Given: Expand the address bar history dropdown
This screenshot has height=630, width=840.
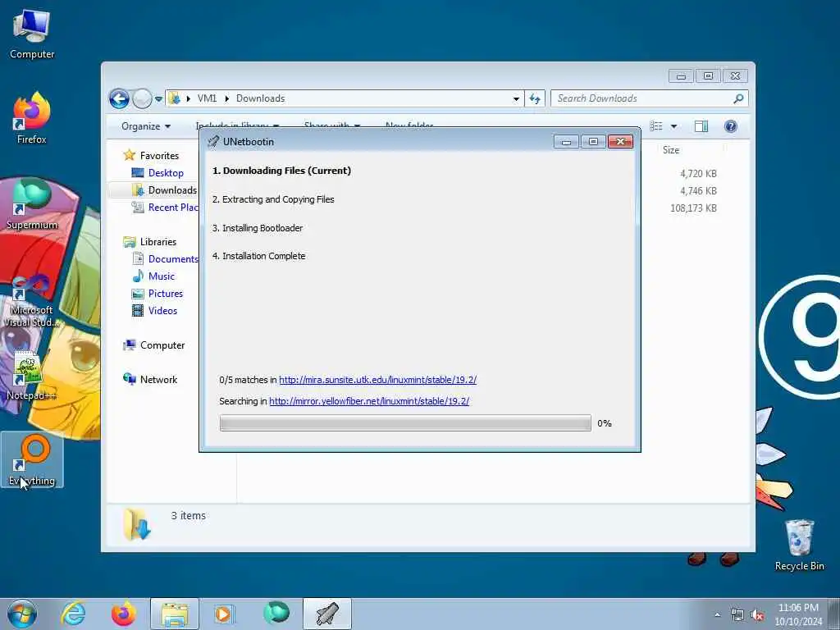Looking at the screenshot, I should tap(516, 98).
